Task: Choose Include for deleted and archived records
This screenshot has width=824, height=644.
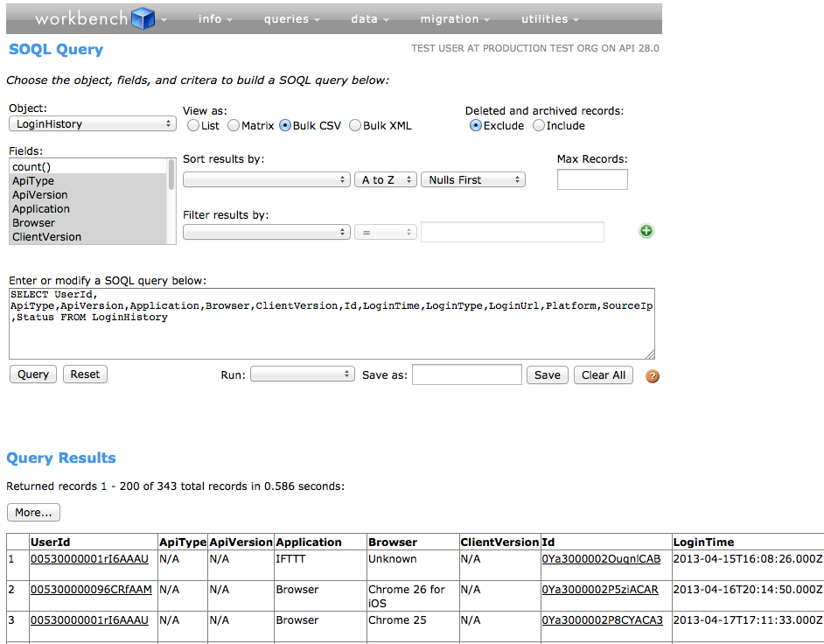Action: pyautogui.click(x=539, y=125)
